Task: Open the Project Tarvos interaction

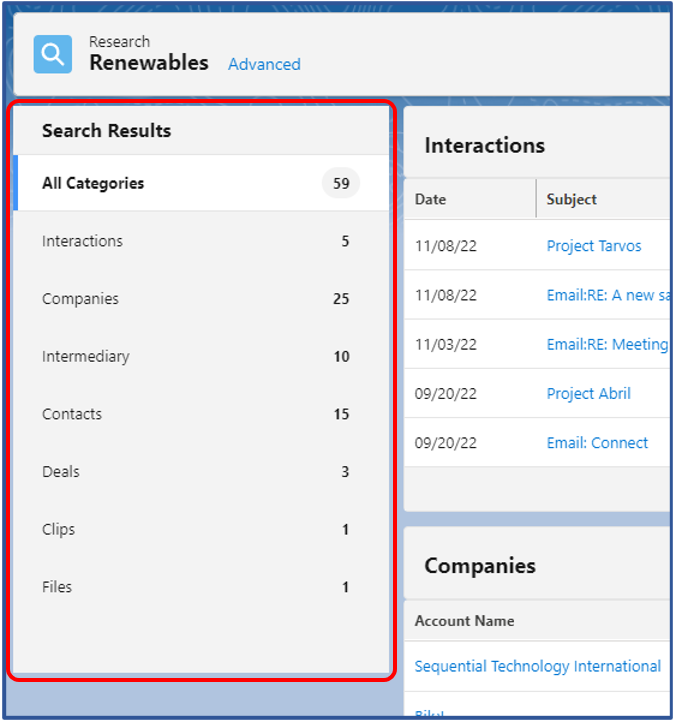Action: 594,246
